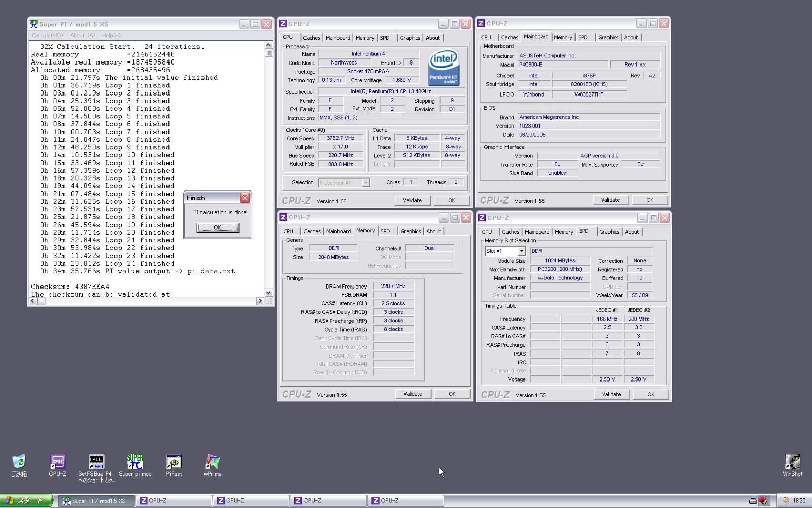Click the Super PI title bar icon
This screenshot has width=812, height=508.
point(33,24)
